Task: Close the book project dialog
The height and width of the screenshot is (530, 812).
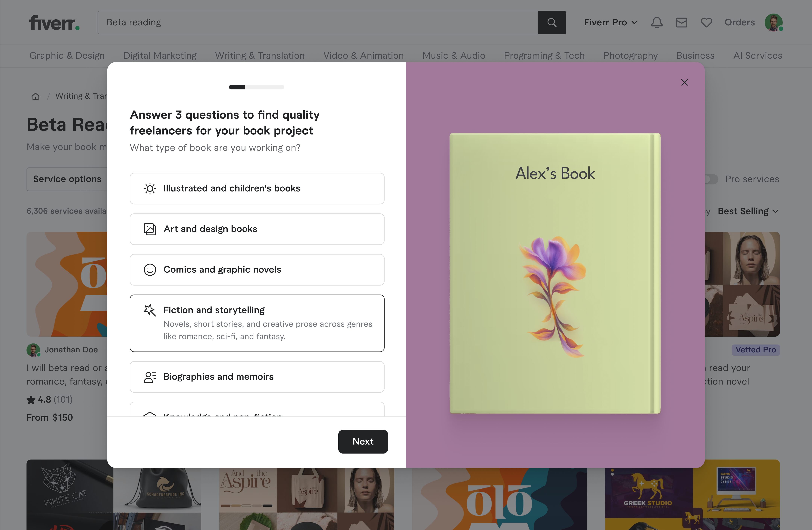Action: pyautogui.click(x=684, y=82)
